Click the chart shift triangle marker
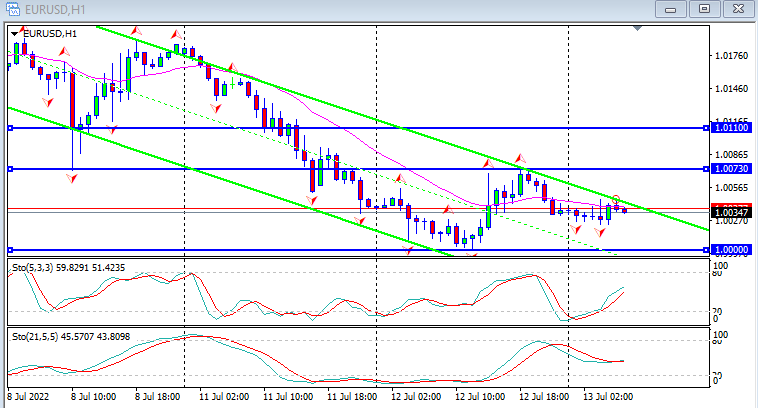 [x=635, y=29]
